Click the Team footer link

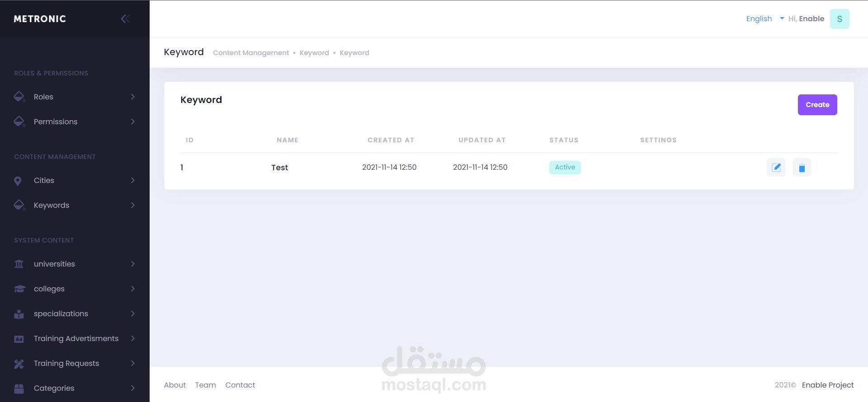(x=206, y=385)
